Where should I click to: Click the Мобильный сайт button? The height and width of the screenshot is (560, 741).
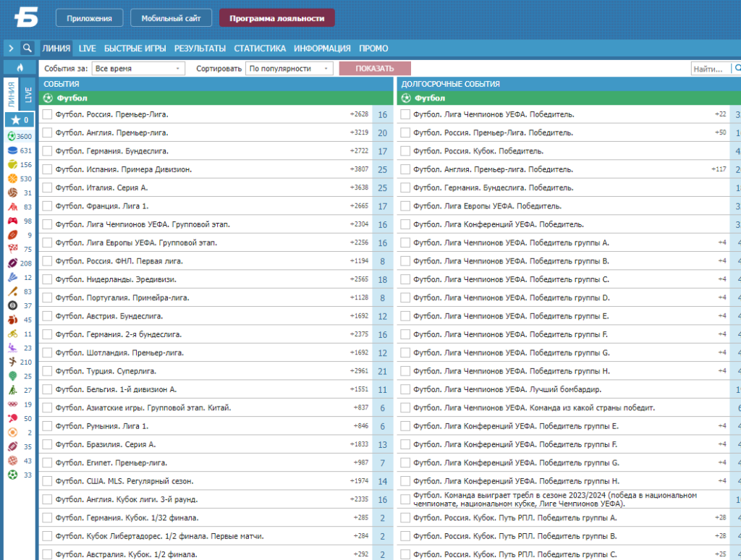point(171,18)
